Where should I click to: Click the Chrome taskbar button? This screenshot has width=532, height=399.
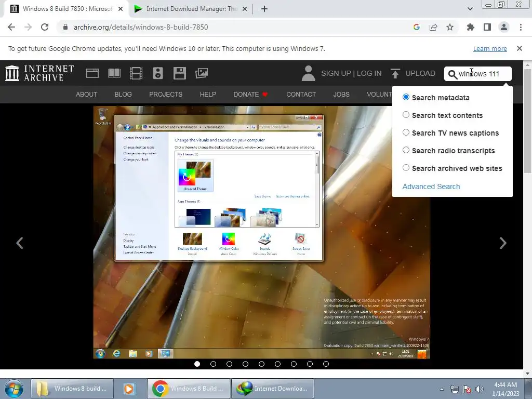tap(189, 389)
